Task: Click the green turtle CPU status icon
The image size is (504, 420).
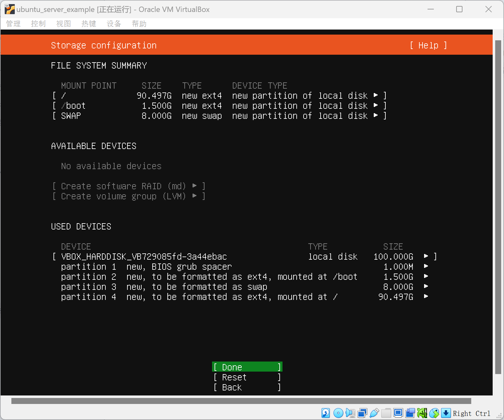Action: [422, 413]
